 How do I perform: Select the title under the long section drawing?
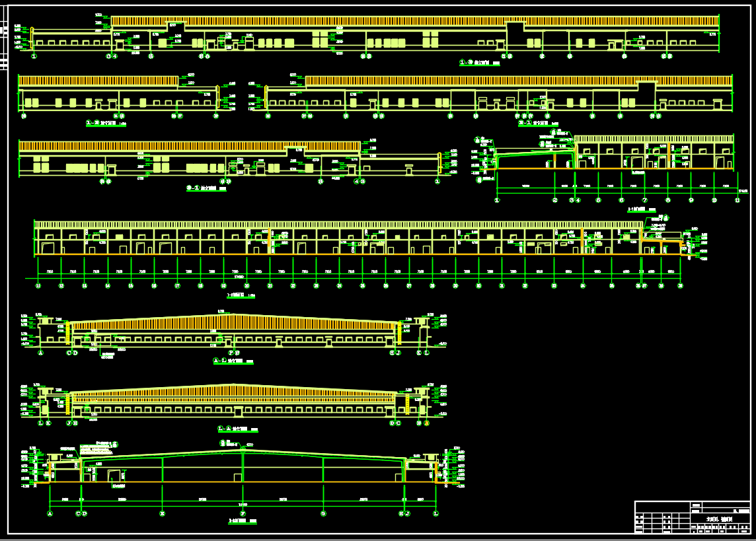pos(240,296)
